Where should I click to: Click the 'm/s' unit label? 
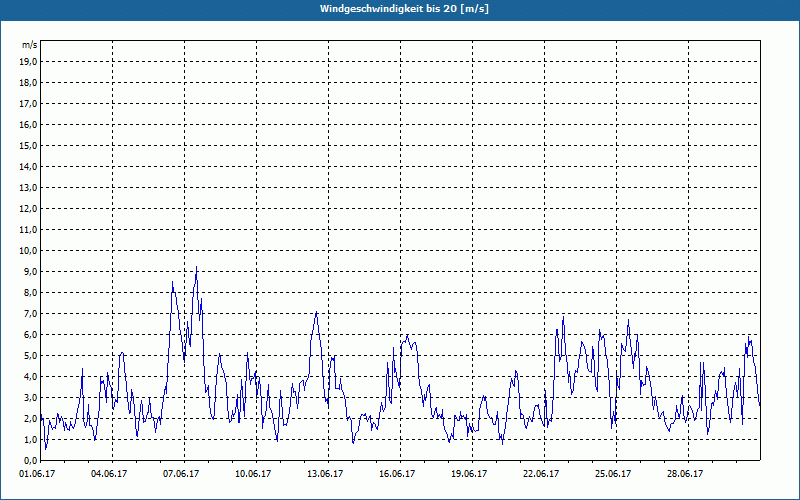[x=29, y=45]
